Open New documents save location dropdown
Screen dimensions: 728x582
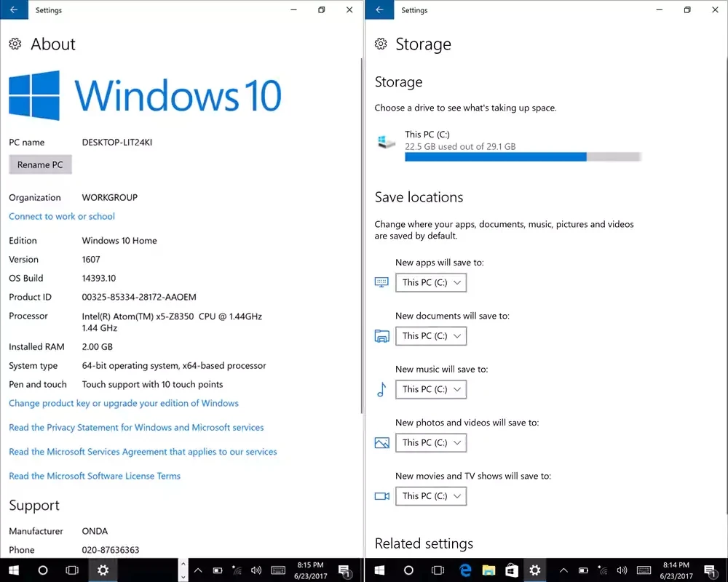click(x=431, y=336)
